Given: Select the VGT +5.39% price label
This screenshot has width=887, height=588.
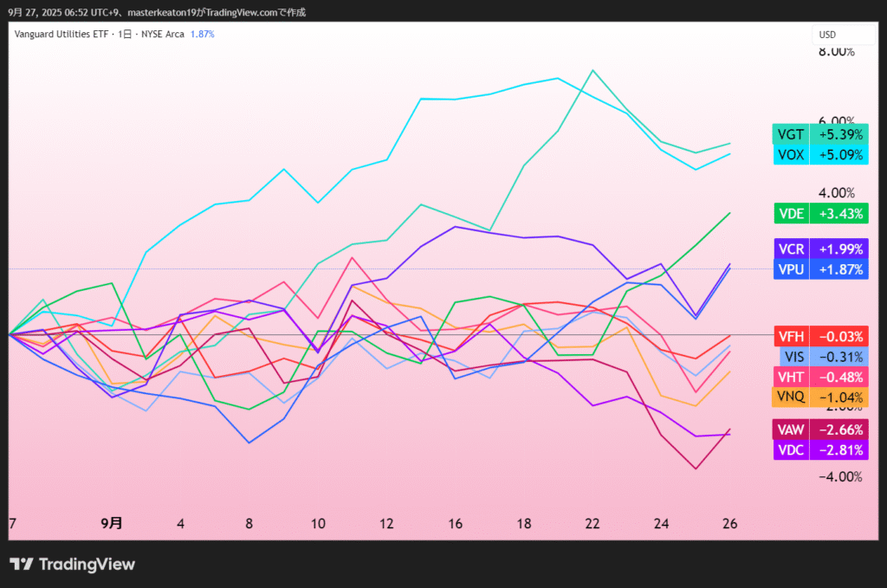Looking at the screenshot, I should tap(819, 135).
